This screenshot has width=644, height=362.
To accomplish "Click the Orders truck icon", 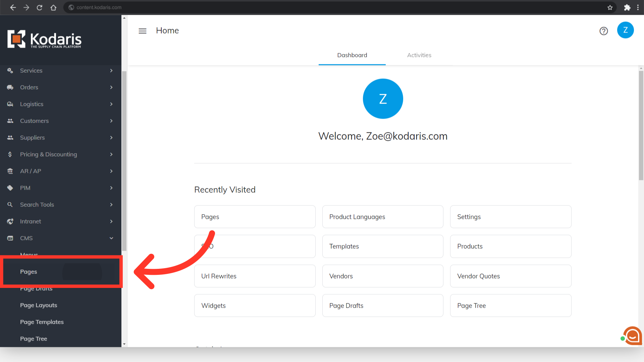I will point(10,87).
